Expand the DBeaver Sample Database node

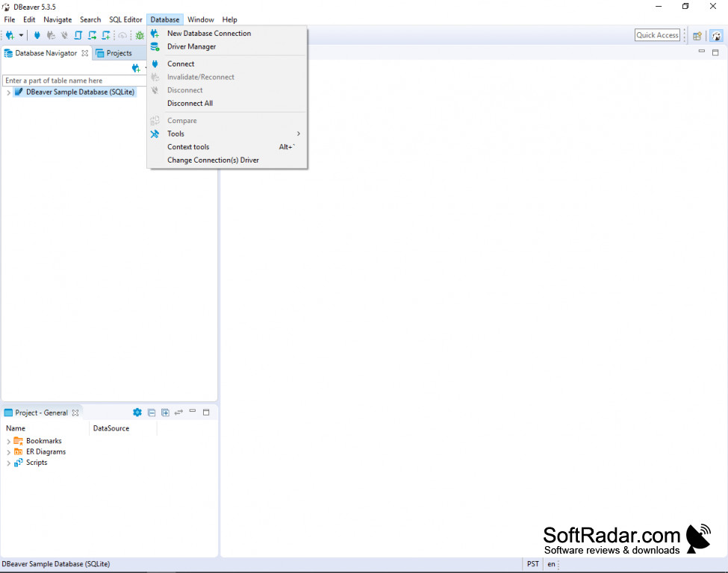click(x=8, y=93)
